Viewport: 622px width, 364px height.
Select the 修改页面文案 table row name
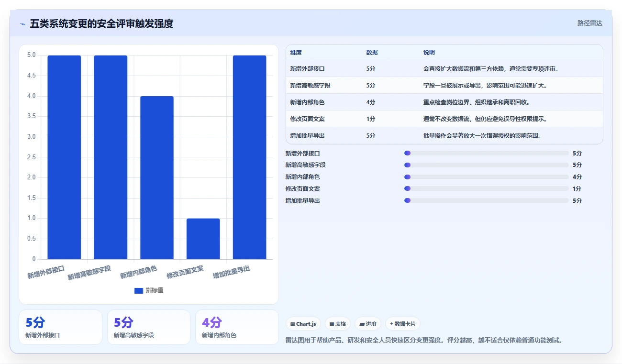tap(307, 119)
